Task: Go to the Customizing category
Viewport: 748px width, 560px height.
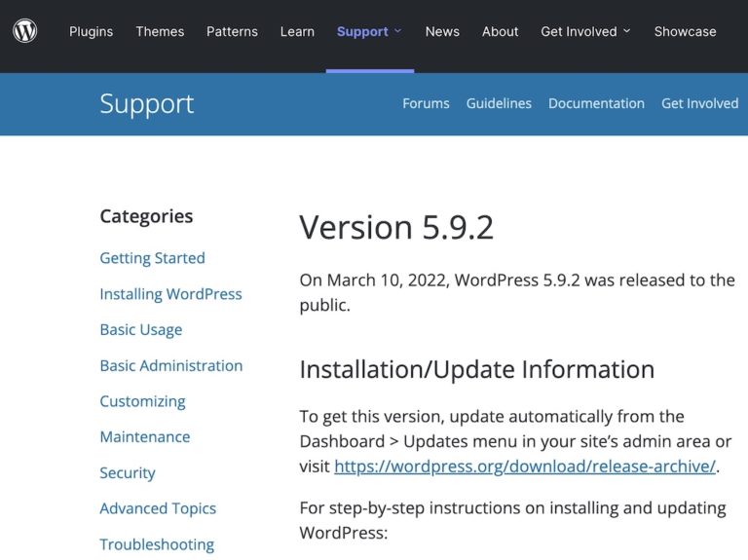Action: pyautogui.click(x=142, y=401)
